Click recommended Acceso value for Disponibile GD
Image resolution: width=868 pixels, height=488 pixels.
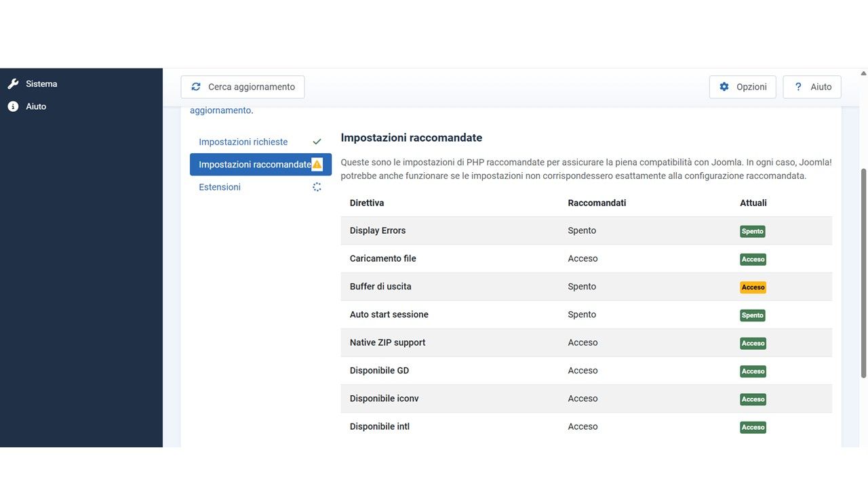[x=583, y=370]
